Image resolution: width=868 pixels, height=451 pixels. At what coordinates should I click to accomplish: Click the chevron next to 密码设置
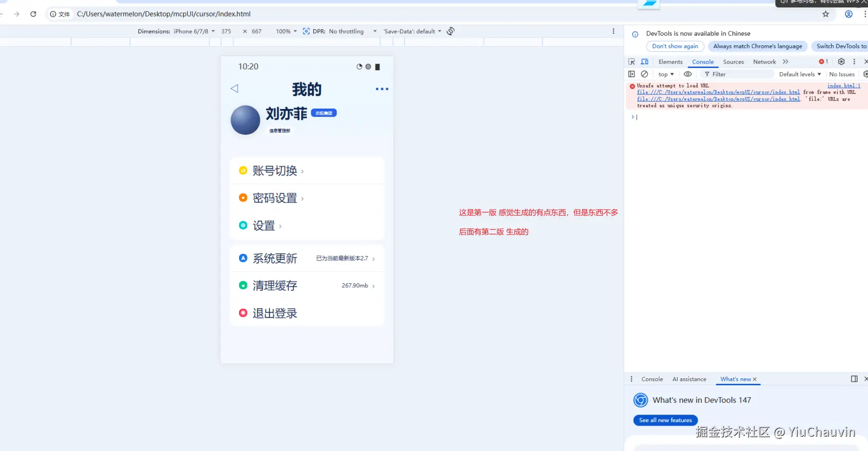[x=302, y=199]
